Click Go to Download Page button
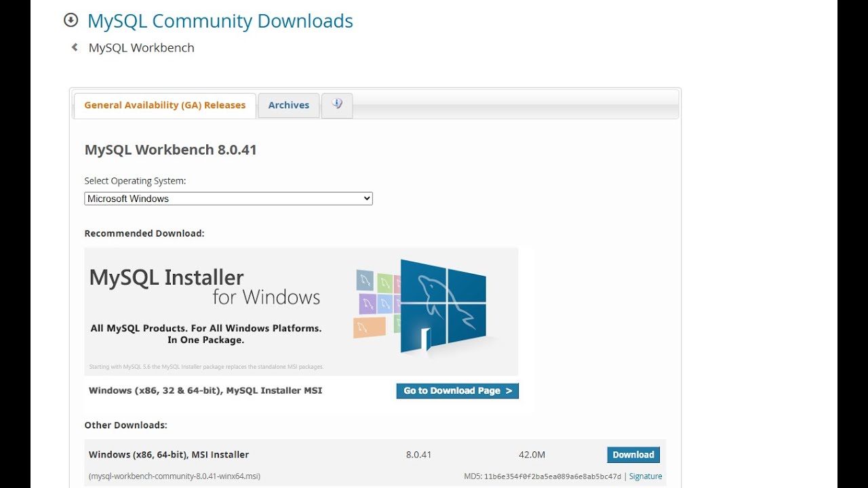 (458, 390)
